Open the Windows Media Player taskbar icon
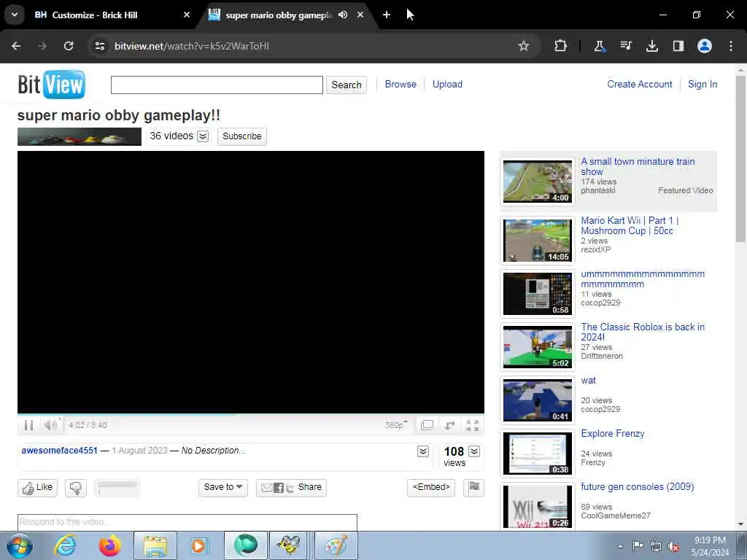747x560 pixels. [x=200, y=545]
